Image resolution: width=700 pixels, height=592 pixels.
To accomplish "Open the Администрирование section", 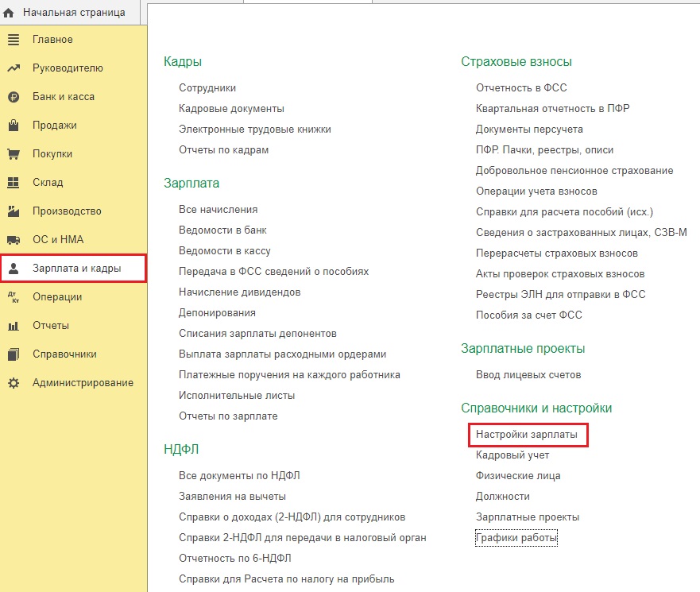I will click(x=83, y=382).
